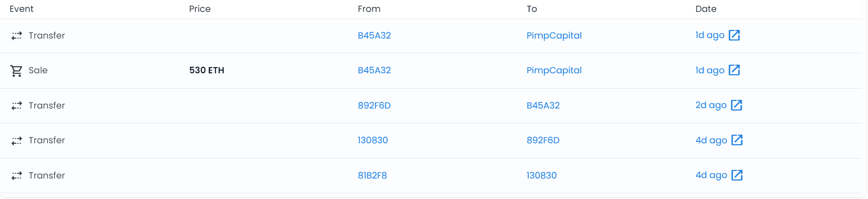Click transfer arrows icon in the 81B2F8 row
The height and width of the screenshot is (199, 868).
(x=17, y=176)
